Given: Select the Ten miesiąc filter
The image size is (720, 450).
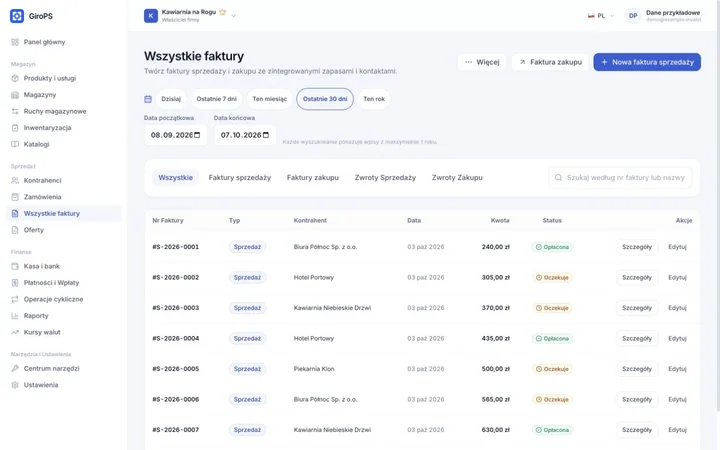Looking at the screenshot, I should [270, 99].
